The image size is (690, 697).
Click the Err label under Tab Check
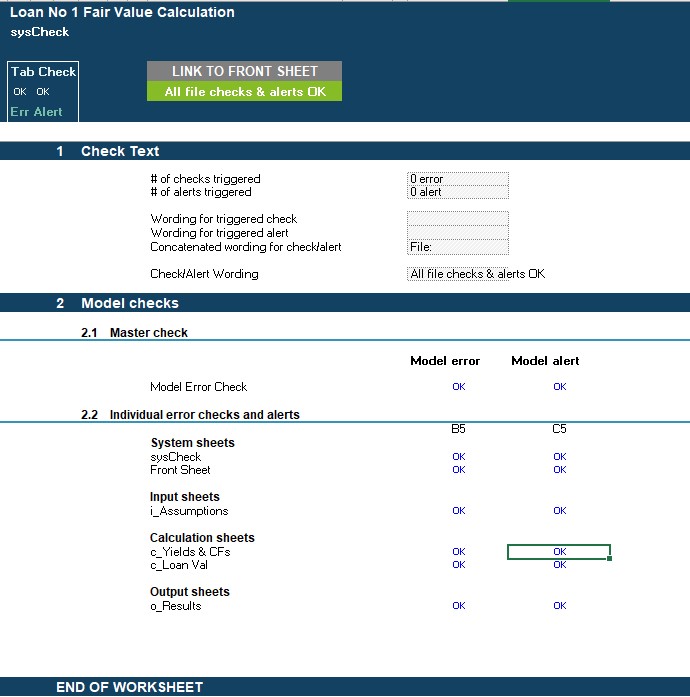pos(20,112)
